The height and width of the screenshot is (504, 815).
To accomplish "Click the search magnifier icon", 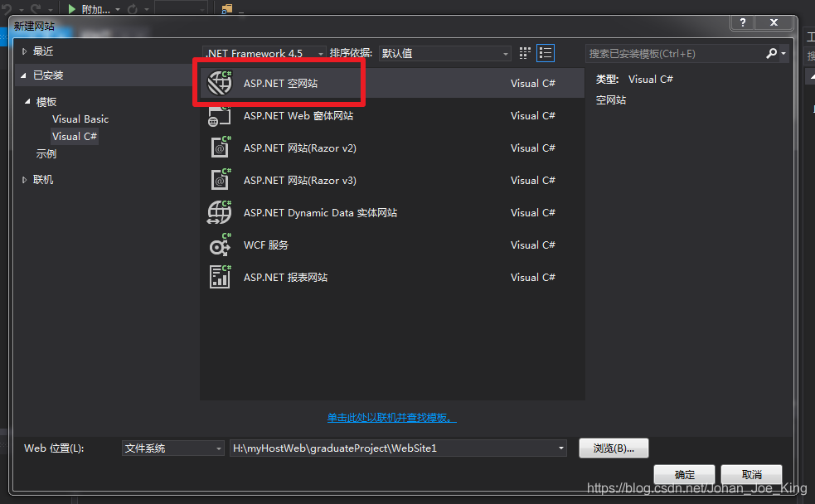I will [771, 53].
